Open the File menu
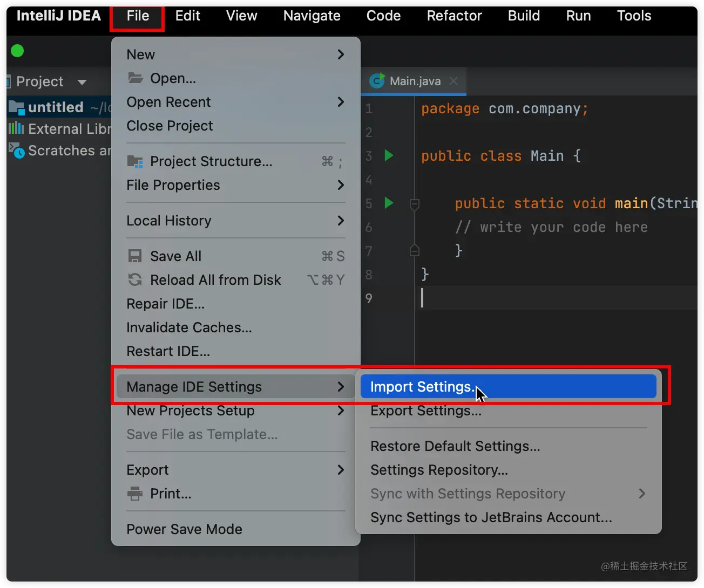704x588 pixels. click(x=138, y=16)
